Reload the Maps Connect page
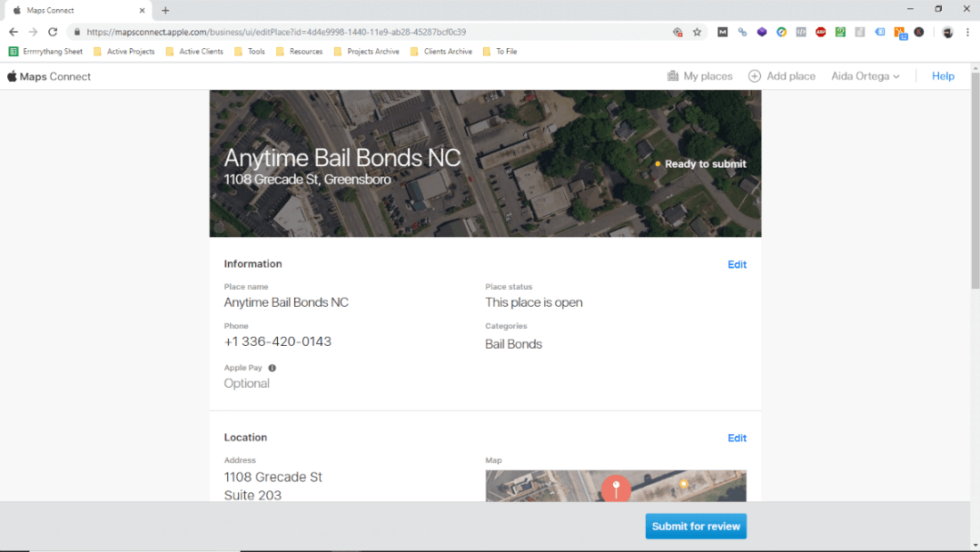 tap(52, 32)
